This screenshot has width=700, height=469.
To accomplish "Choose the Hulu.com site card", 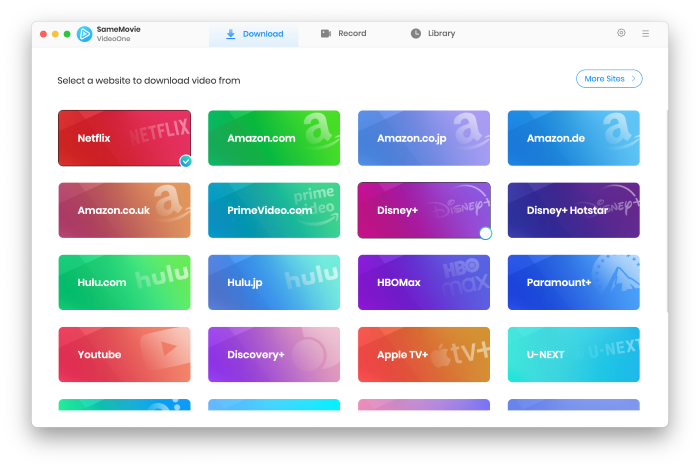I will coord(125,282).
